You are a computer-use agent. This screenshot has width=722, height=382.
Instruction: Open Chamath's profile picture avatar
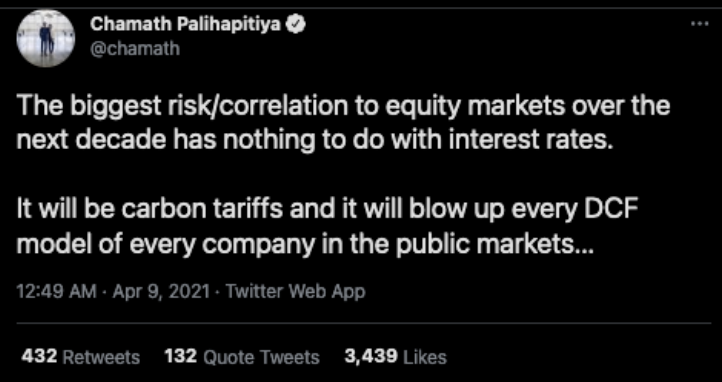click(46, 38)
